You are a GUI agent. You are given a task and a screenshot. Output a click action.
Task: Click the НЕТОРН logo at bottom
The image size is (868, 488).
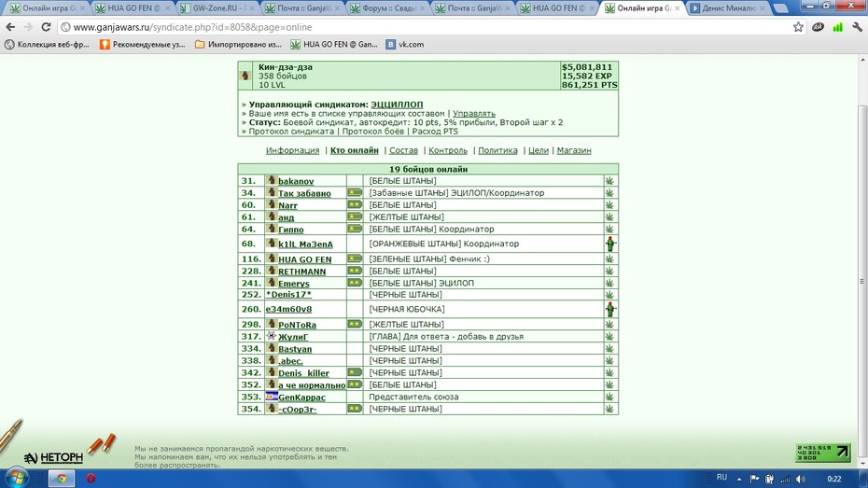[53, 457]
